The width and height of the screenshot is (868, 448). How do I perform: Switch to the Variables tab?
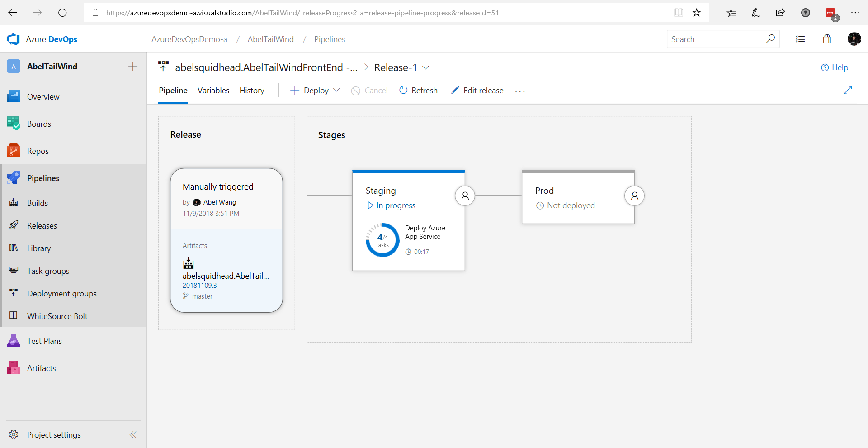point(213,91)
